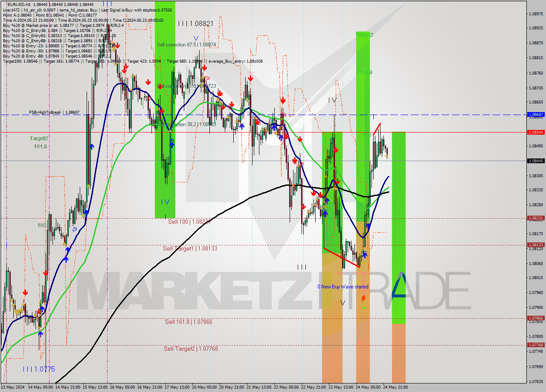Select the Sell 161.8 | 1.07866 label
The width and height of the screenshot is (546, 392).
pyautogui.click(x=189, y=322)
